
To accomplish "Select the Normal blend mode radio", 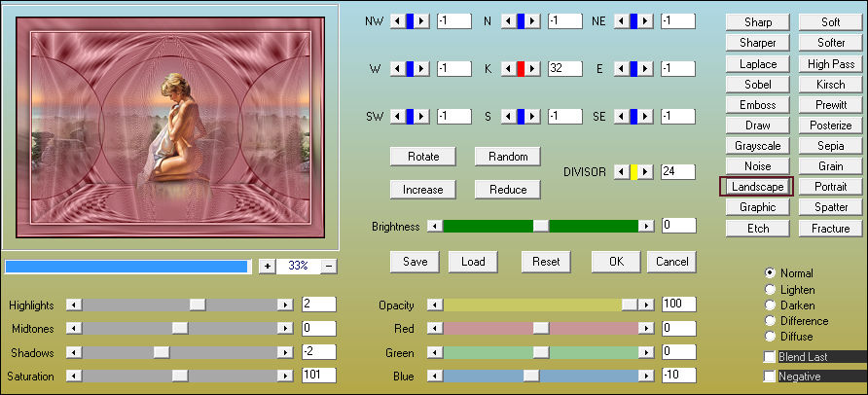I will click(x=770, y=272).
